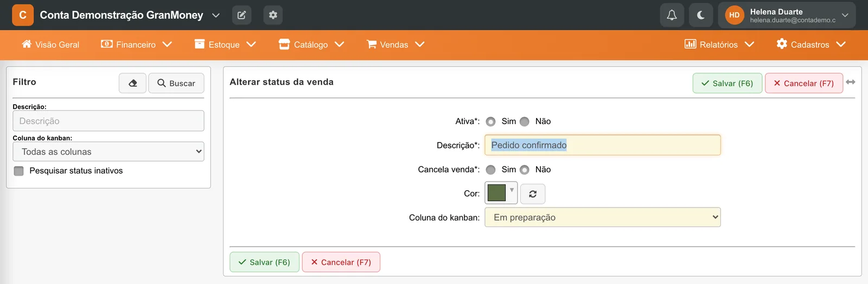Click Conta Demonstração GranMoney title

(122, 15)
